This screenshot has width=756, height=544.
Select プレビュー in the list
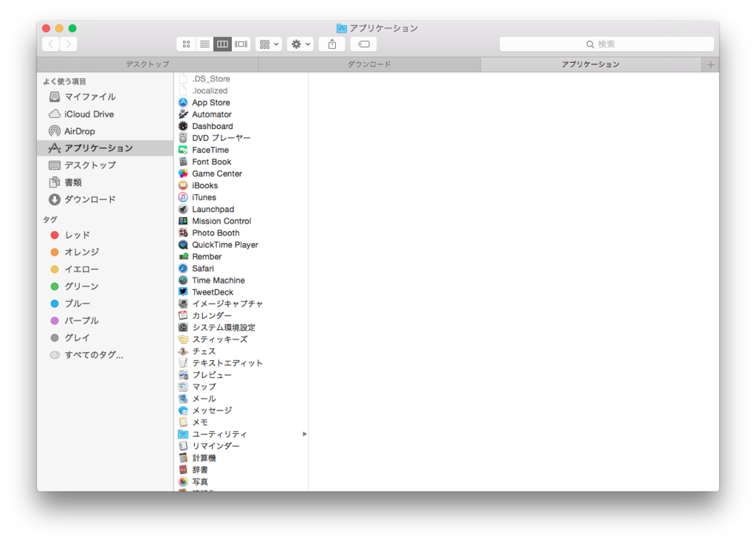pos(241,375)
